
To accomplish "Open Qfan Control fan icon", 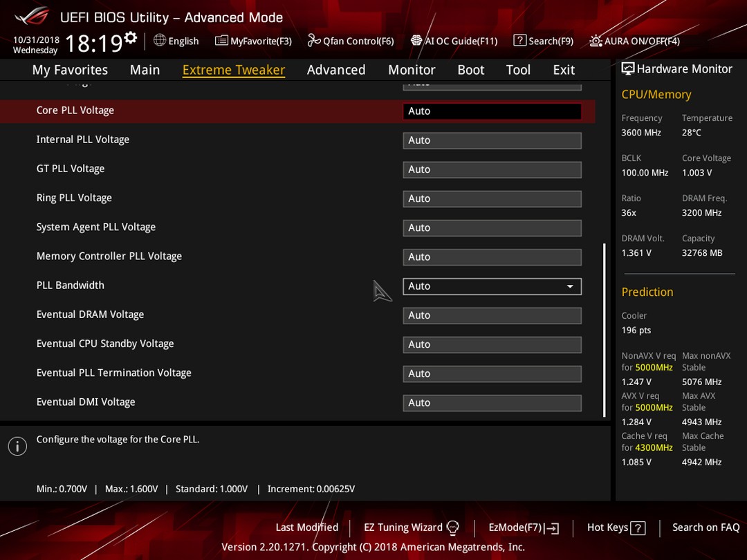I will coord(314,41).
